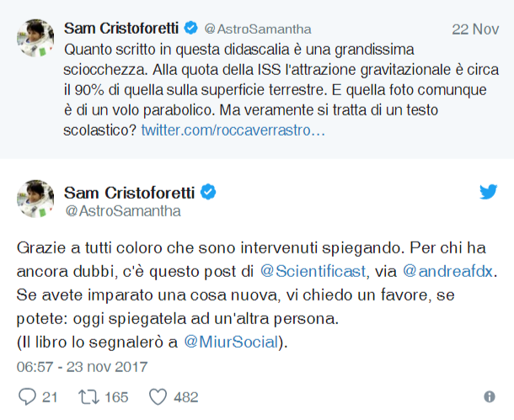The height and width of the screenshot is (420, 514).
Task: Click the Twitter bird logo
Action: pyautogui.click(x=489, y=191)
